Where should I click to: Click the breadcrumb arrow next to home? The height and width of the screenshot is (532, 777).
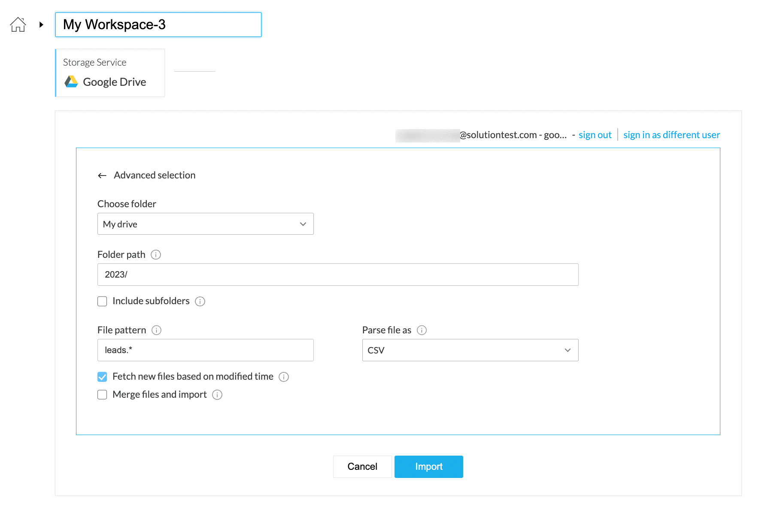pyautogui.click(x=41, y=24)
